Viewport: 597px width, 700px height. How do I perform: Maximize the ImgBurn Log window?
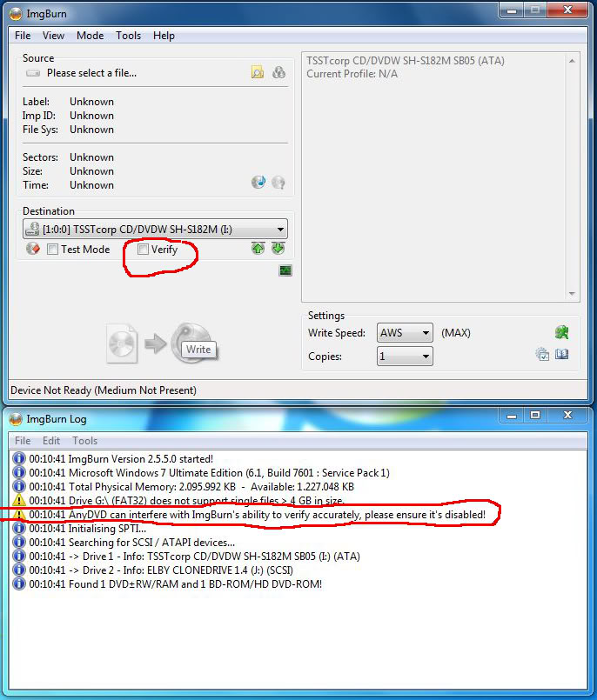pyautogui.click(x=535, y=415)
